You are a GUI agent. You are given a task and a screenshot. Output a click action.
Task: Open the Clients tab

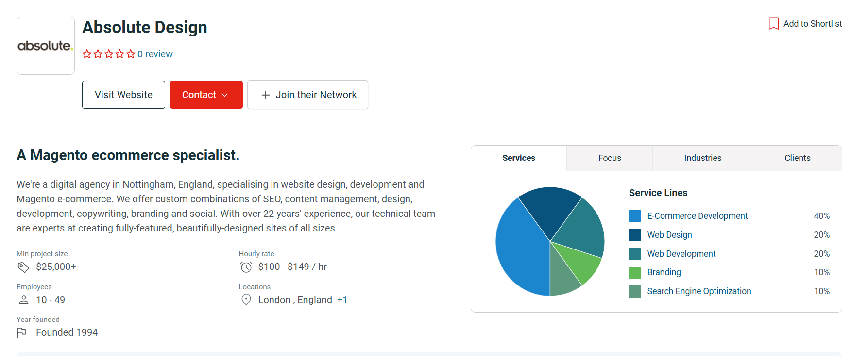pos(798,158)
